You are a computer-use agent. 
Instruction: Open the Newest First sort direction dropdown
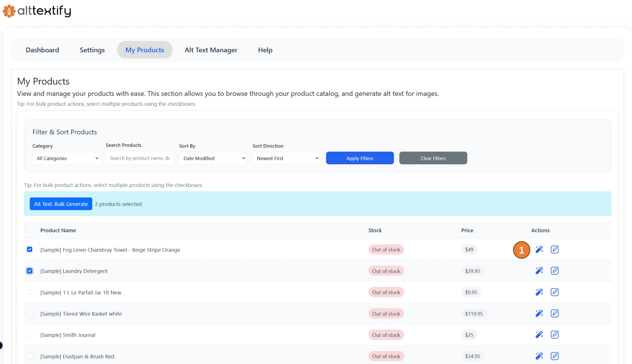tap(286, 158)
